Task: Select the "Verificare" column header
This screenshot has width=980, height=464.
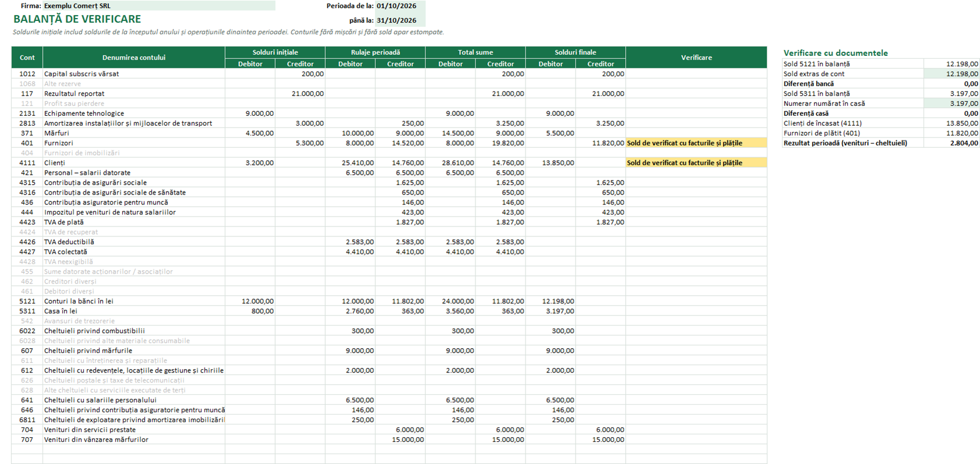Action: pyautogui.click(x=696, y=58)
